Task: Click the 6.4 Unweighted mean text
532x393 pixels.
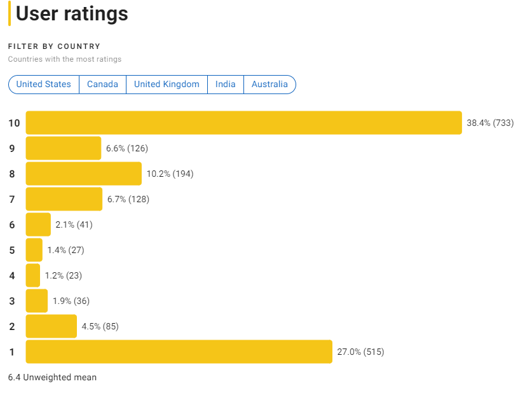Action: pos(52,377)
